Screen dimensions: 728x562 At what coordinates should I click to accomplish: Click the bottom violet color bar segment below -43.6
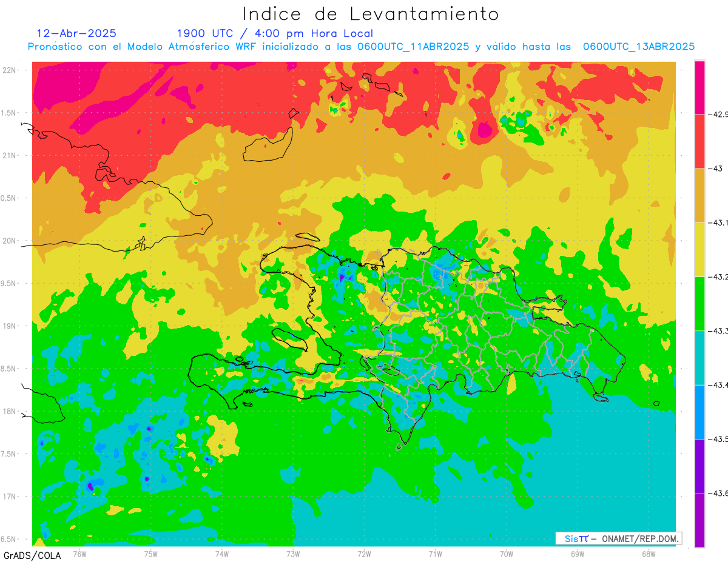[x=699, y=520]
